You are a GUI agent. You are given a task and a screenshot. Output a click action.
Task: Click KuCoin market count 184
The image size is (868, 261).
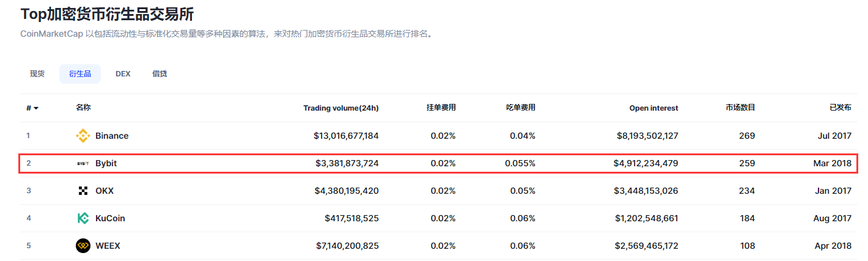pyautogui.click(x=747, y=218)
